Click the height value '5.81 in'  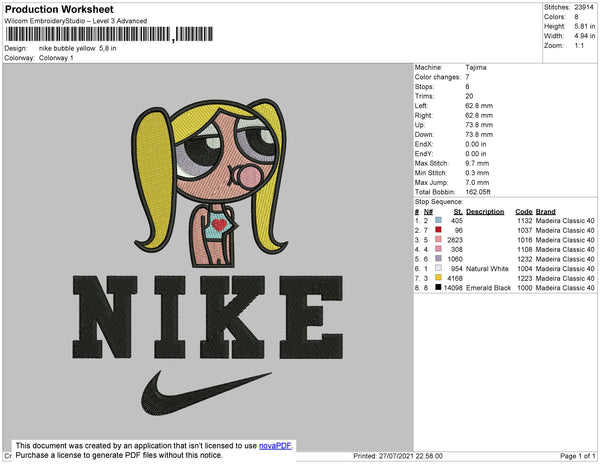click(x=584, y=26)
